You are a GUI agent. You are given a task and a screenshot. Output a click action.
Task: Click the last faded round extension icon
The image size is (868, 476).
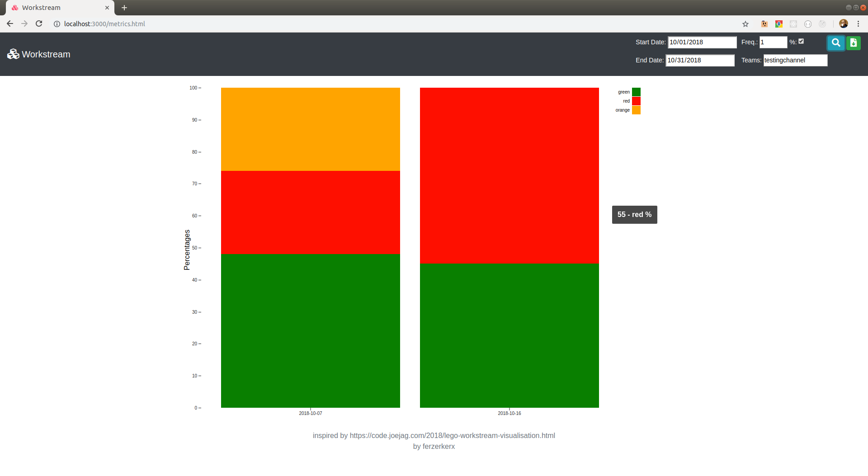[822, 24]
